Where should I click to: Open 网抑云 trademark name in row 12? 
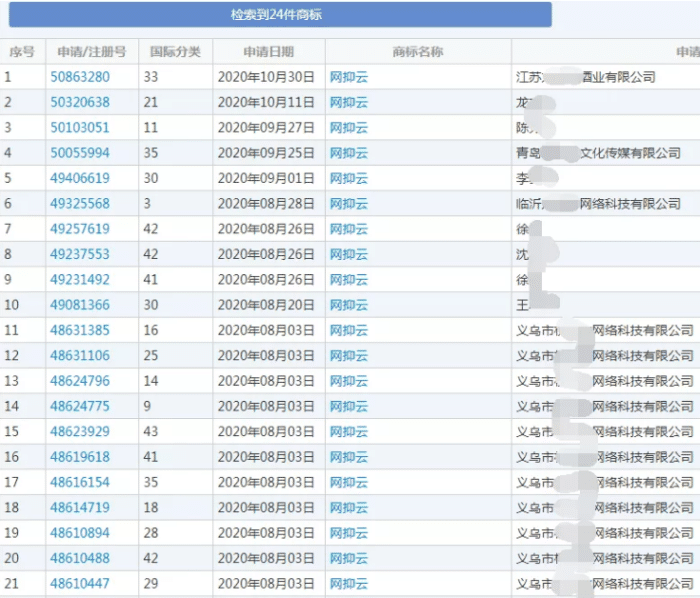coord(349,356)
